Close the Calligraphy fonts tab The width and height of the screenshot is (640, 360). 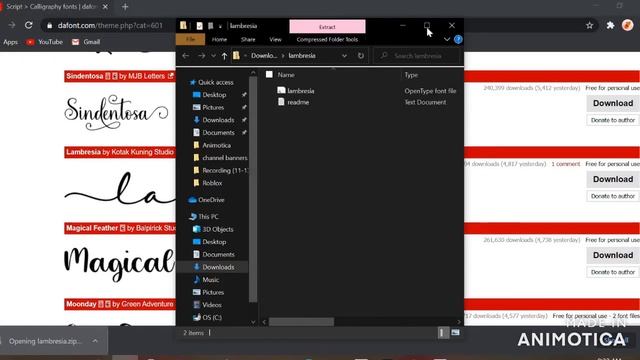[x=105, y=7]
